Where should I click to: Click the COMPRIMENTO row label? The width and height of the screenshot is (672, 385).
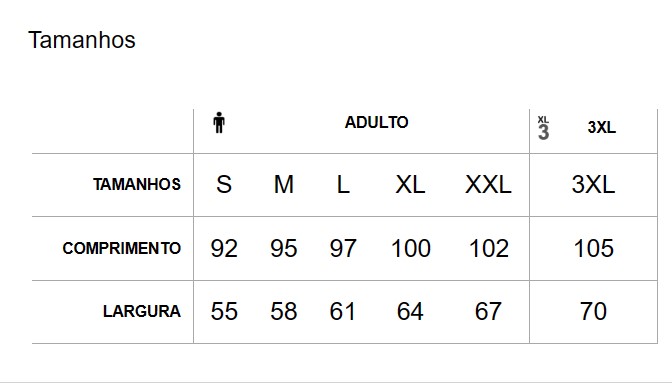(x=122, y=248)
